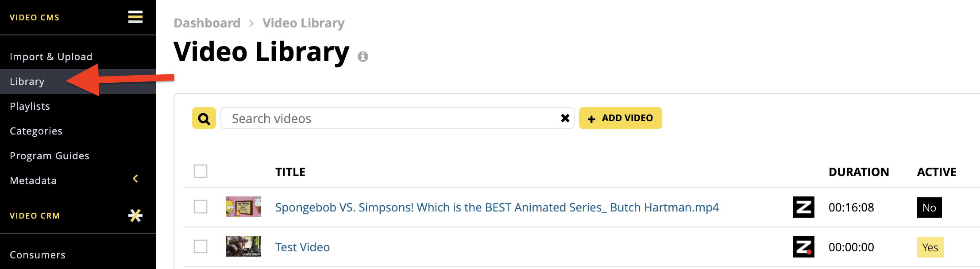The image size is (980, 269).
Task: Click the Video CRM section star icon
Action: (135, 215)
